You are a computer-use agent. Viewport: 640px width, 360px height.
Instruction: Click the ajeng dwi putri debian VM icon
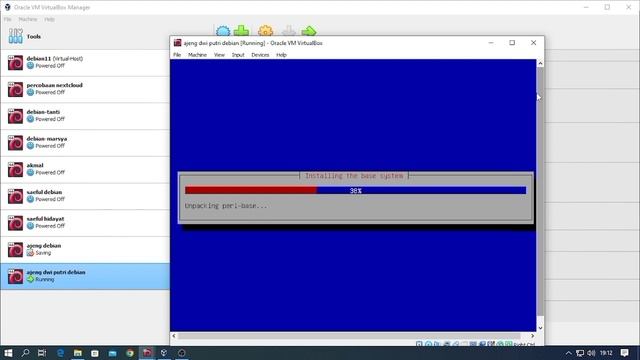coord(16,276)
